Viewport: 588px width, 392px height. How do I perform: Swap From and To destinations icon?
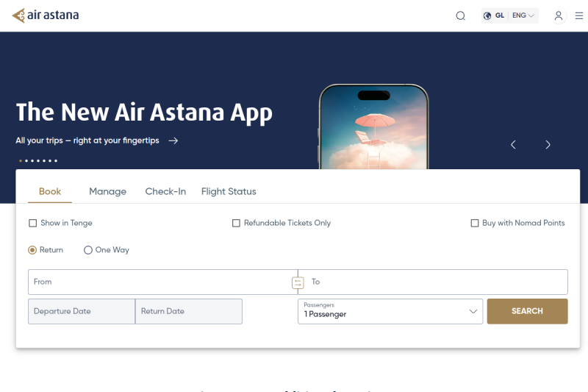(x=298, y=282)
